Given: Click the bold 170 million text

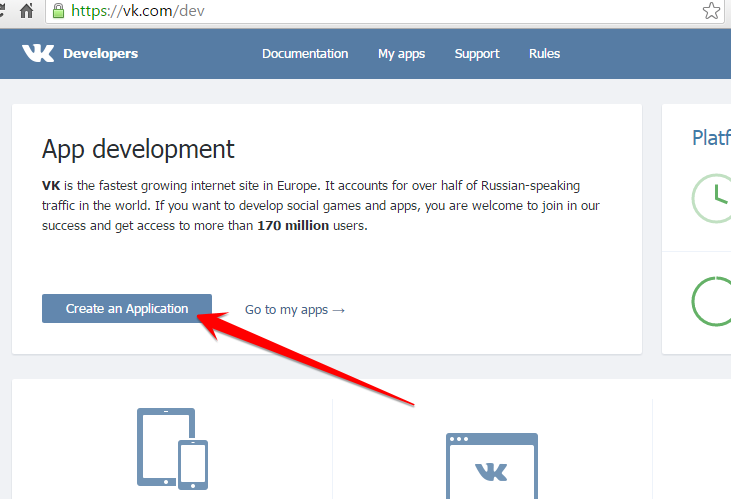Looking at the screenshot, I should coord(293,226).
